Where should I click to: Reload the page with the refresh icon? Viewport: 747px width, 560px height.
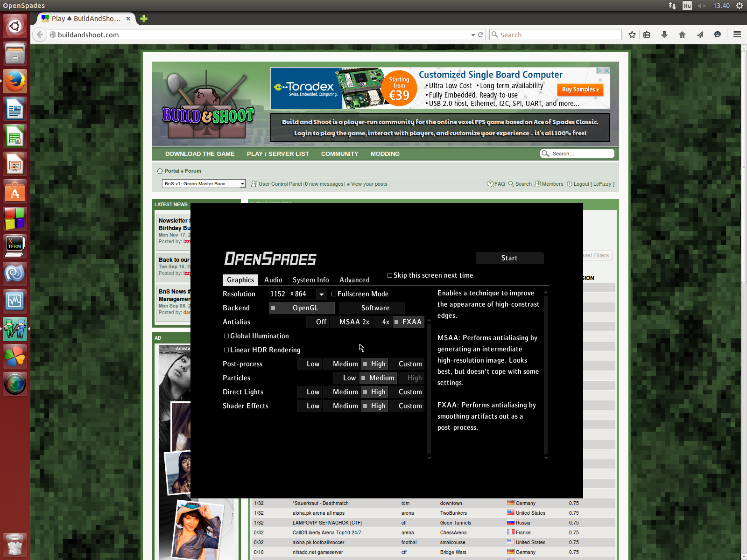point(481,35)
